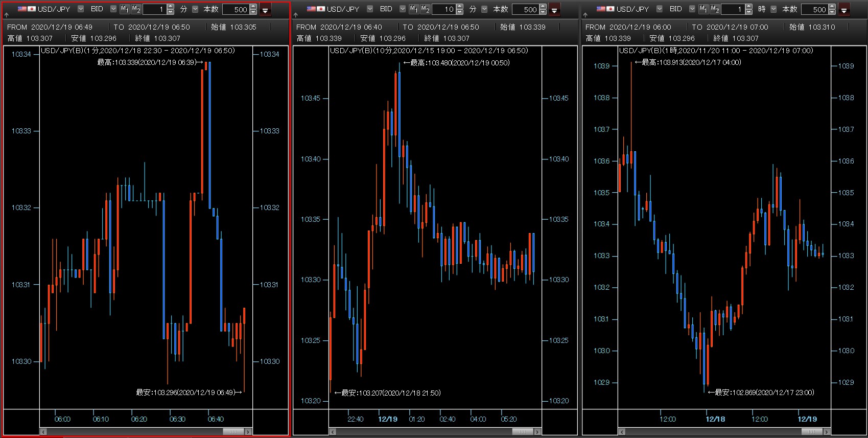This screenshot has height=438, width=868.
Task: Increase the period value on the 1時 chart
Action: click(x=749, y=7)
